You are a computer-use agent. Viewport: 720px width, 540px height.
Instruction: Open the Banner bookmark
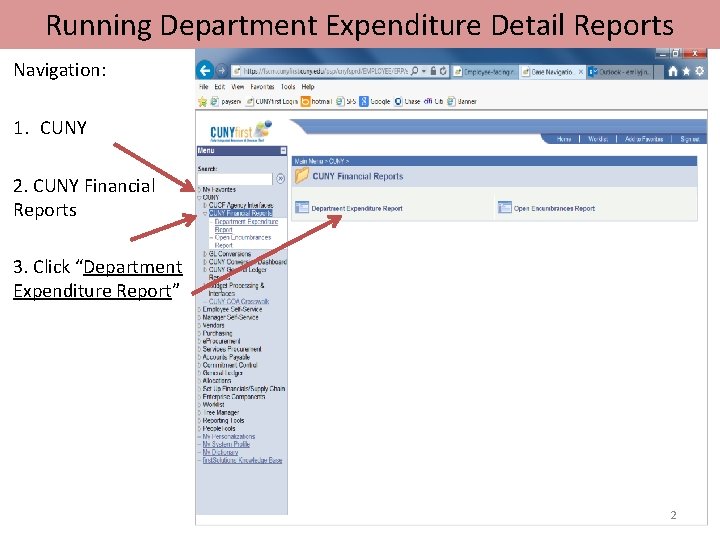pyautogui.click(x=462, y=101)
